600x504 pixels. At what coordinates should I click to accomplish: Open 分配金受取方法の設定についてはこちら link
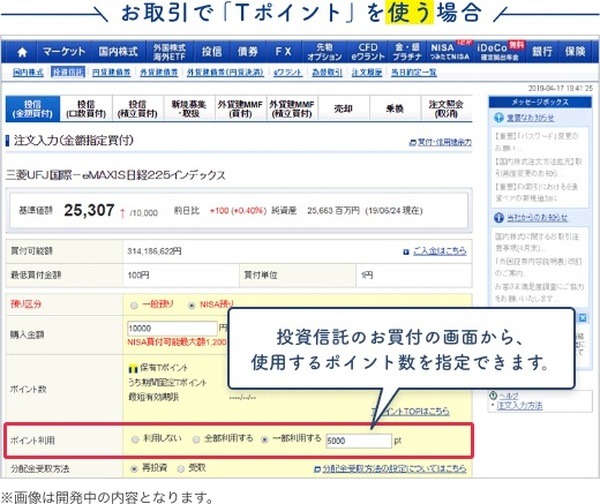click(x=394, y=469)
